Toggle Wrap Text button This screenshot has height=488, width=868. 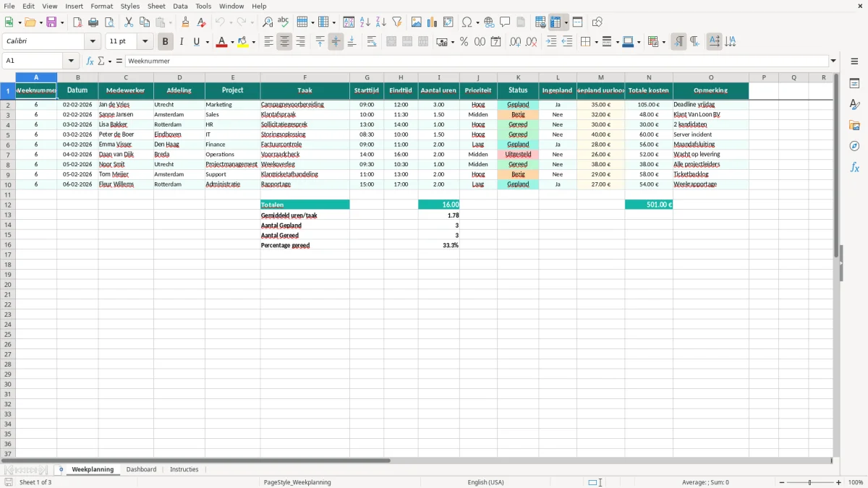[x=372, y=42]
